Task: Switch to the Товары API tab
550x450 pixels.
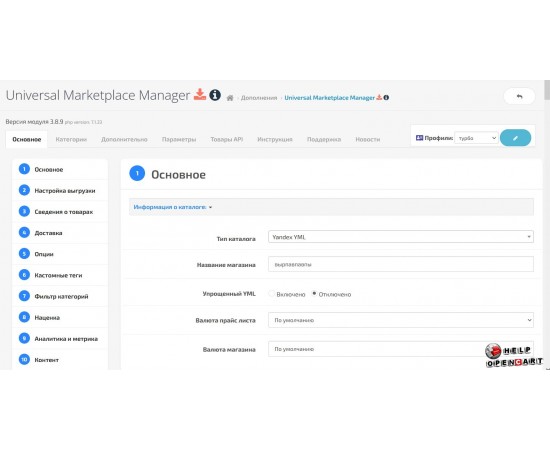Action: pyautogui.click(x=227, y=139)
